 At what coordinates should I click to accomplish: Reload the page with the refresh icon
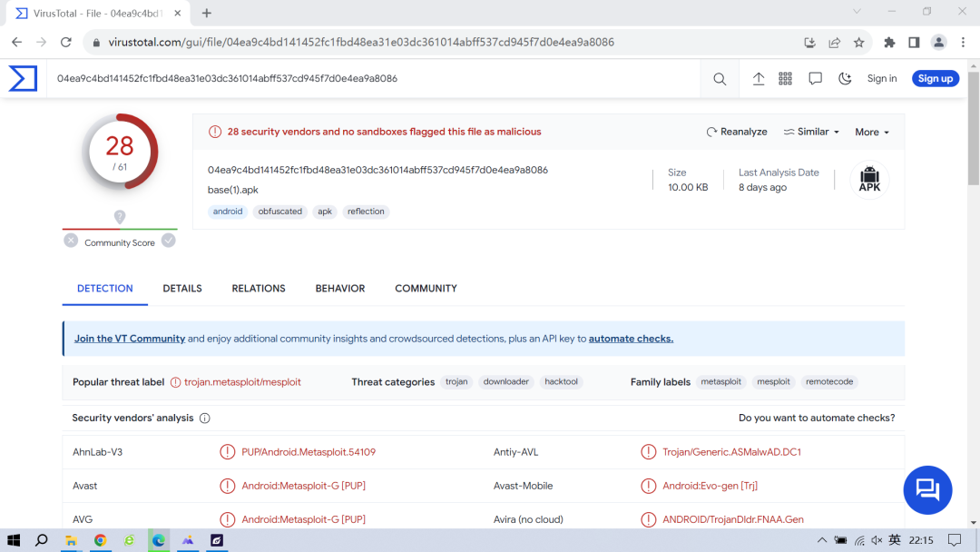click(x=65, y=43)
